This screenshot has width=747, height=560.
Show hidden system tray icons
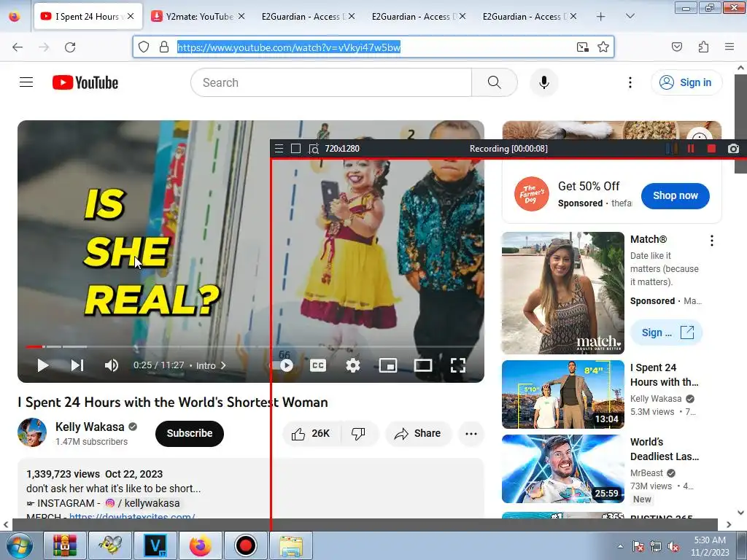620,546
